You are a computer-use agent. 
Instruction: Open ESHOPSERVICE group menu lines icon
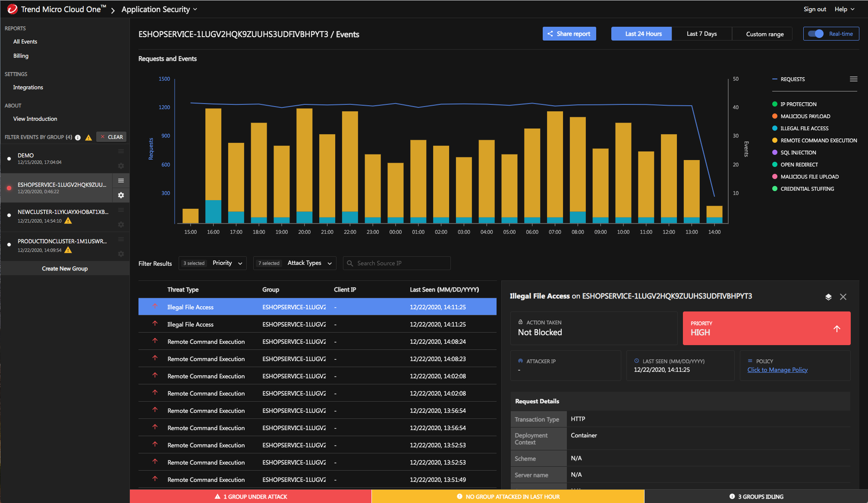tap(121, 181)
